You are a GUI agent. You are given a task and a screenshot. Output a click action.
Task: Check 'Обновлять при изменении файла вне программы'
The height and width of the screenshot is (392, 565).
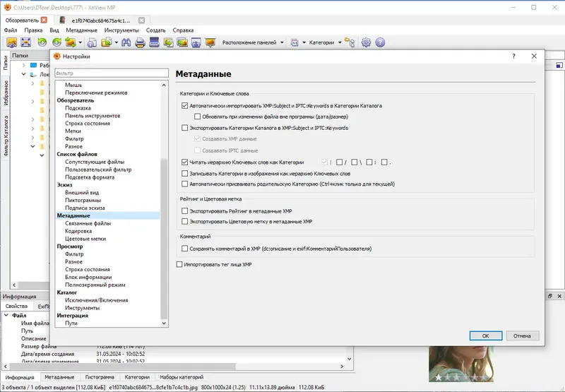pos(198,117)
